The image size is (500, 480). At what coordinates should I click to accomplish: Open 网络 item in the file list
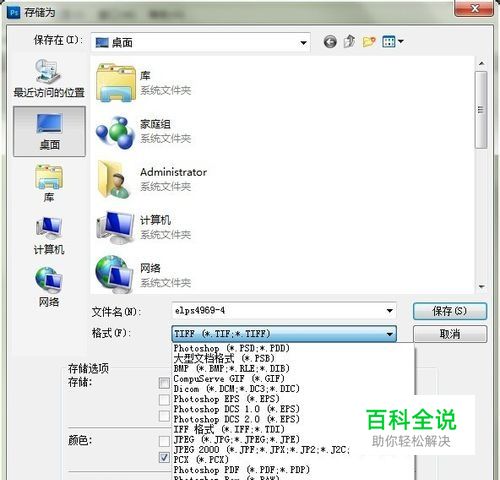pos(144,275)
